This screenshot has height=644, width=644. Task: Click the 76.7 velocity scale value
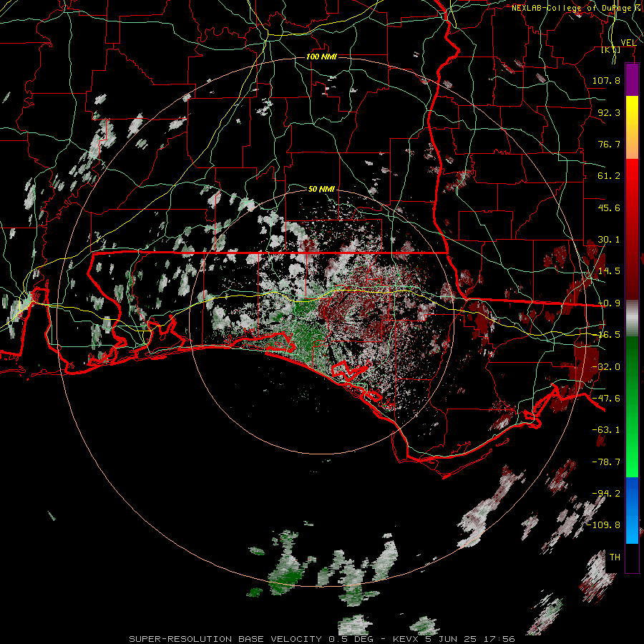pyautogui.click(x=609, y=144)
